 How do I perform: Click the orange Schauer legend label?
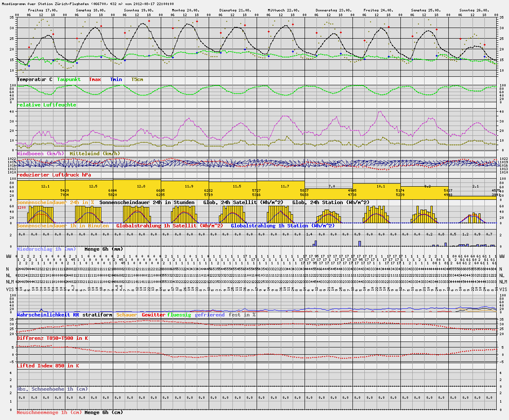point(127,315)
